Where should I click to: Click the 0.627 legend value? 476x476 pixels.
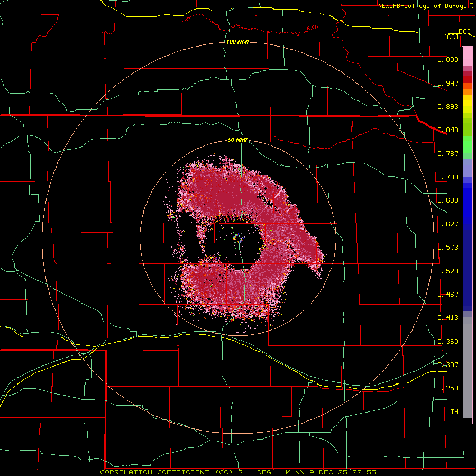[x=448, y=224]
